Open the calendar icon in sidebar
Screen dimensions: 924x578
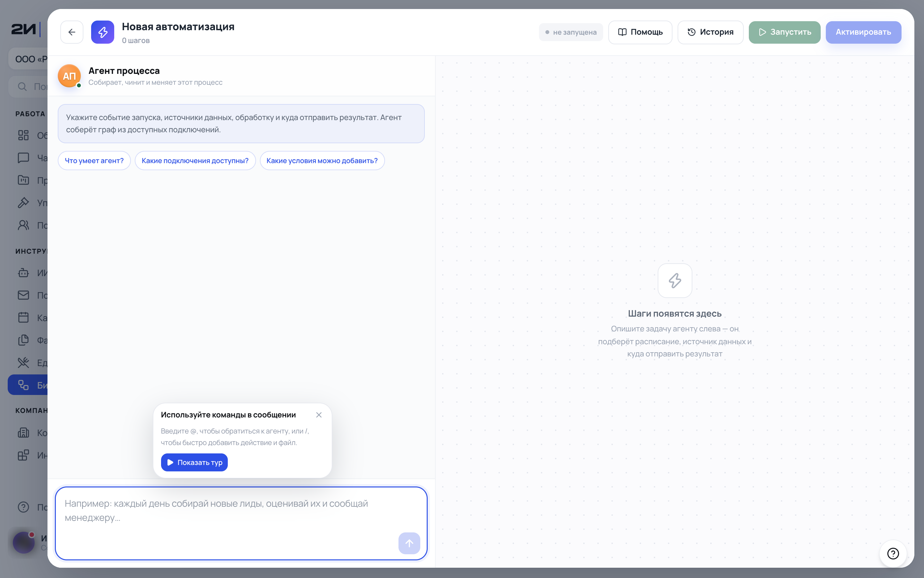(x=23, y=318)
